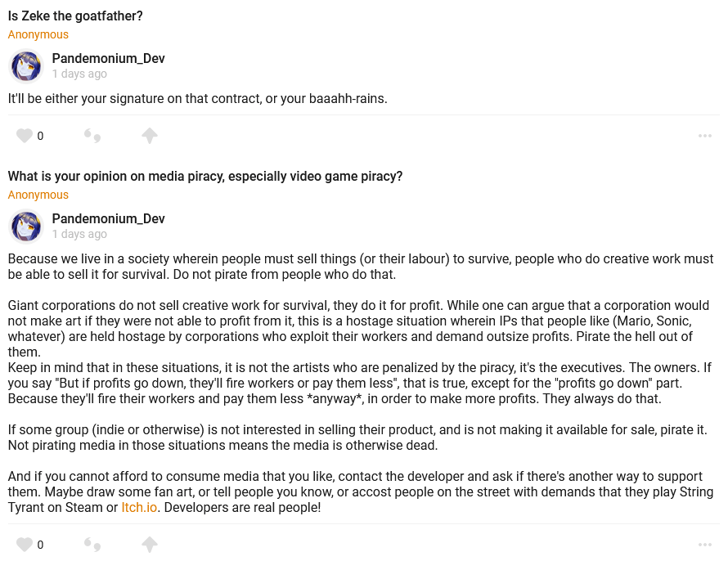728x561 pixels.
Task: Quote the Zeke goatfather answer
Action: (x=92, y=136)
